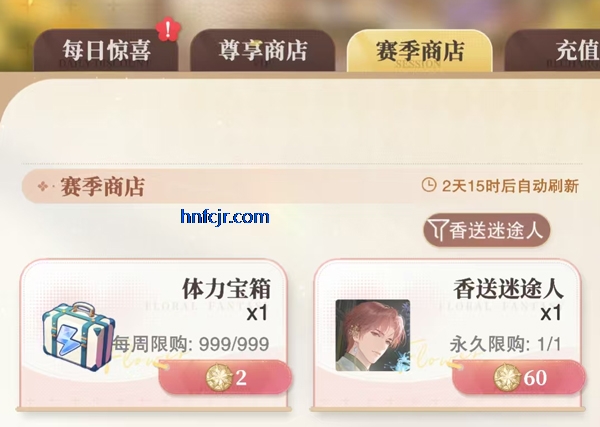Click the funnel filter icon
Screen dimensions: 600x427
[438, 231]
